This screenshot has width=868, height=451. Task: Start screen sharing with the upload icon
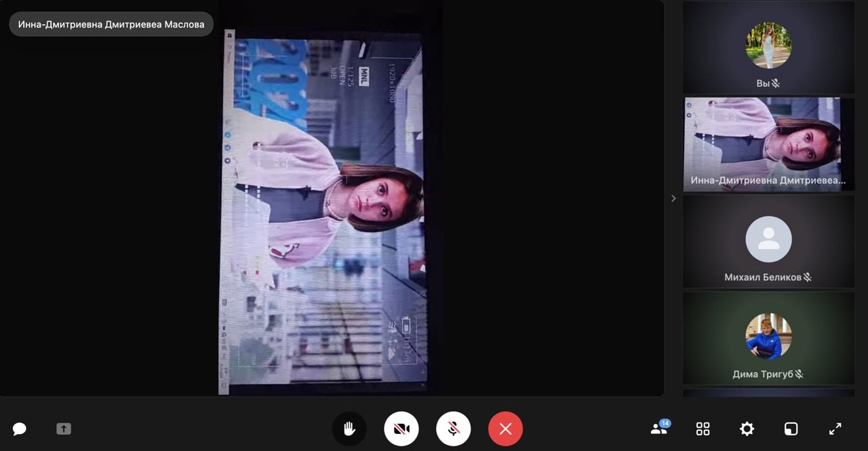pos(64,429)
